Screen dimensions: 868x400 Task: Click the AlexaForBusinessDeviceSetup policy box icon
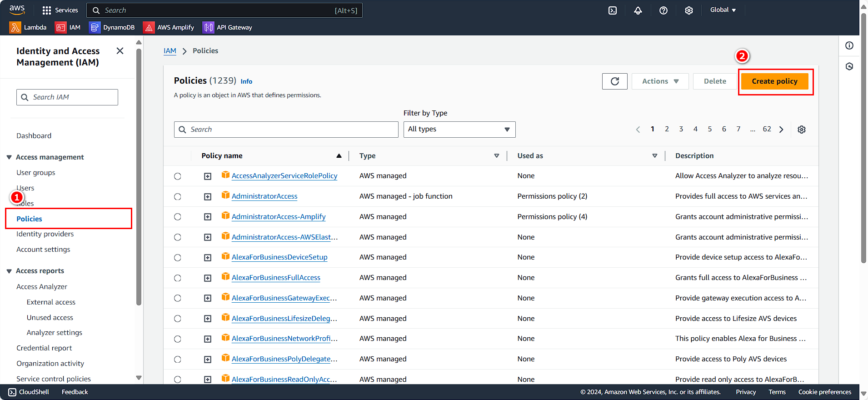click(225, 256)
